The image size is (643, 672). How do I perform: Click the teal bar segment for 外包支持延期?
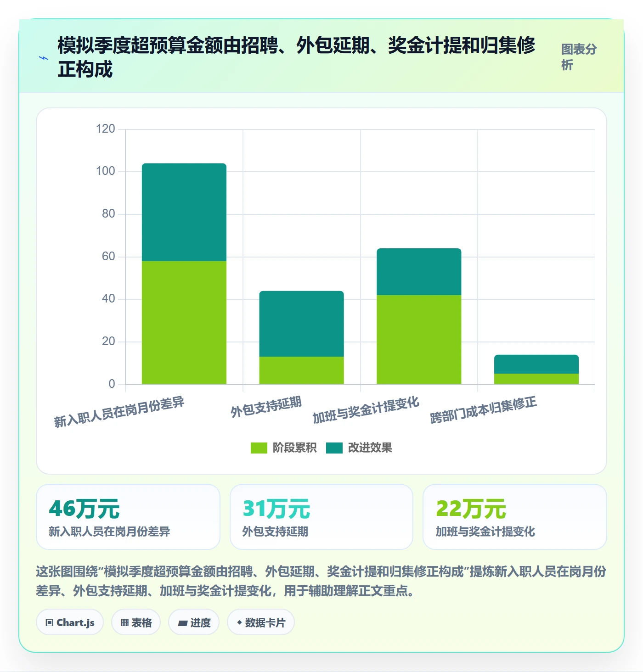[x=302, y=324]
